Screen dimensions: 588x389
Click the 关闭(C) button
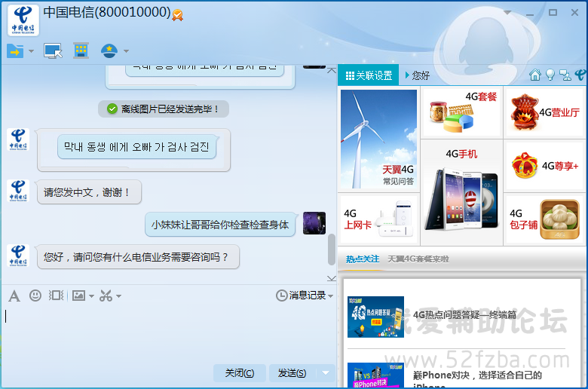(240, 373)
